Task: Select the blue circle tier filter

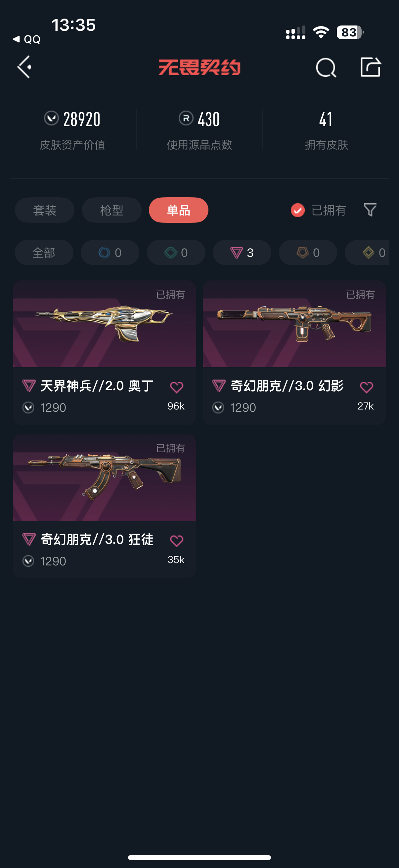Action: 110,252
